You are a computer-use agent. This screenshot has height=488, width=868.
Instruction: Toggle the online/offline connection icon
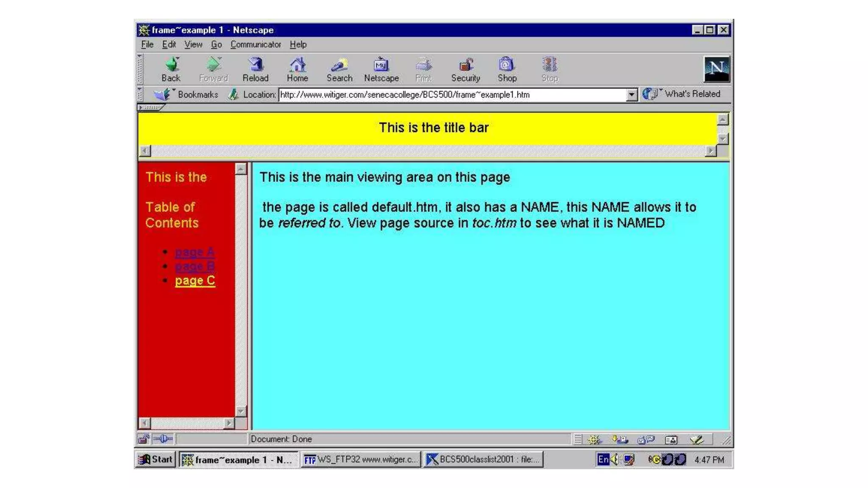[x=163, y=439]
